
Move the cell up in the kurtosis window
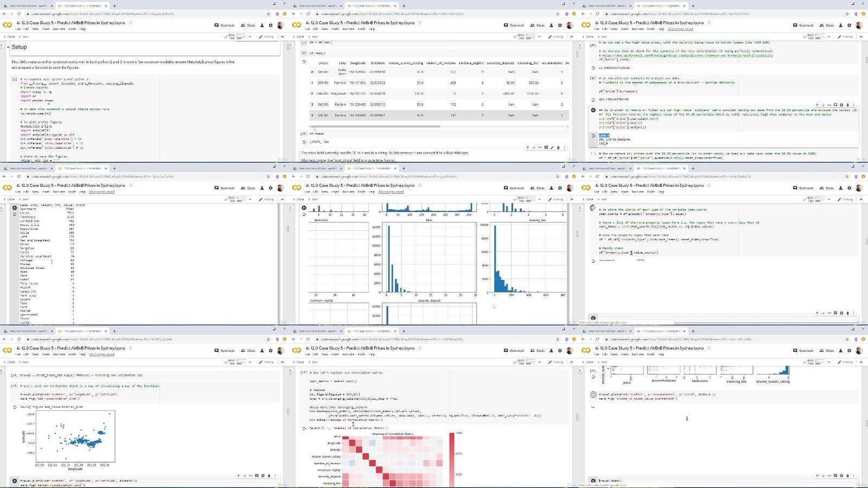(817, 105)
